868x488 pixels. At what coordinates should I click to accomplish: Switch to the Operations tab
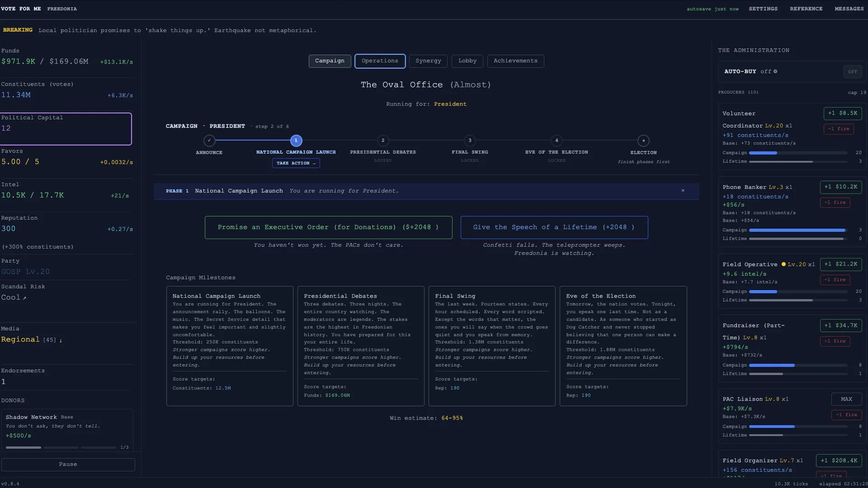tap(380, 61)
